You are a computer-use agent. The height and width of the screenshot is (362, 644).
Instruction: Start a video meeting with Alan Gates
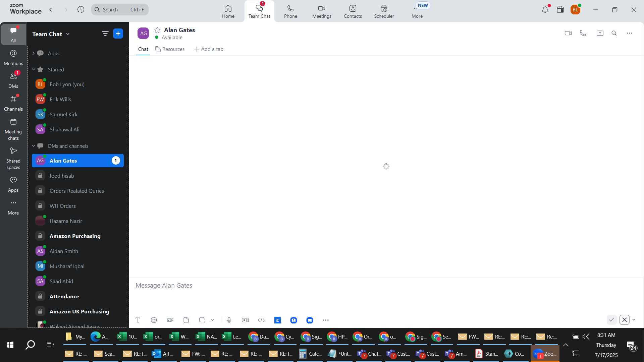click(568, 33)
